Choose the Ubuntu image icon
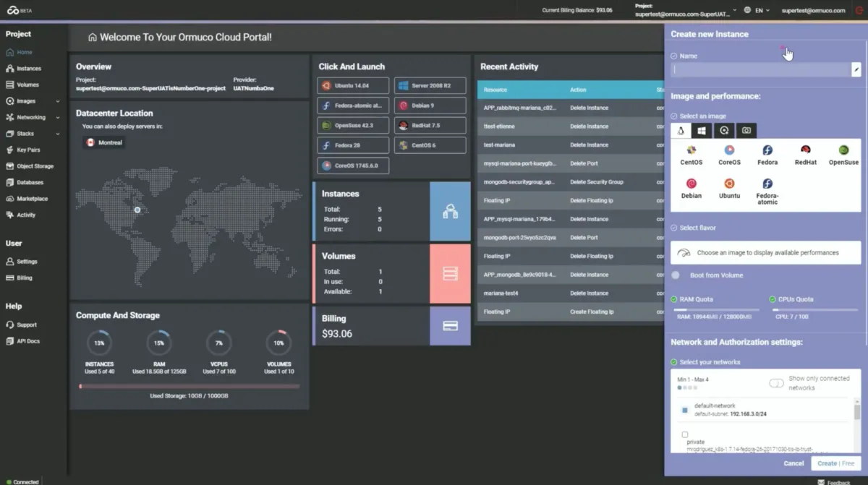The width and height of the screenshot is (868, 485). click(x=729, y=184)
